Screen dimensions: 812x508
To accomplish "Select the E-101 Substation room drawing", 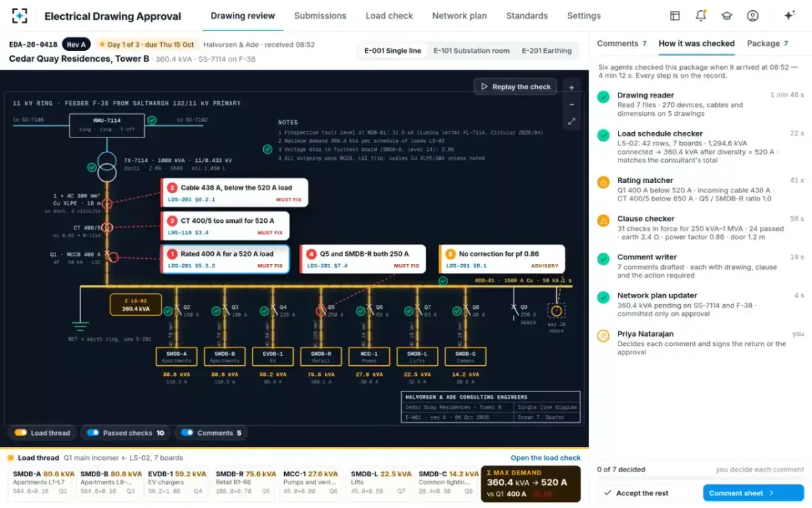I will 471,50.
